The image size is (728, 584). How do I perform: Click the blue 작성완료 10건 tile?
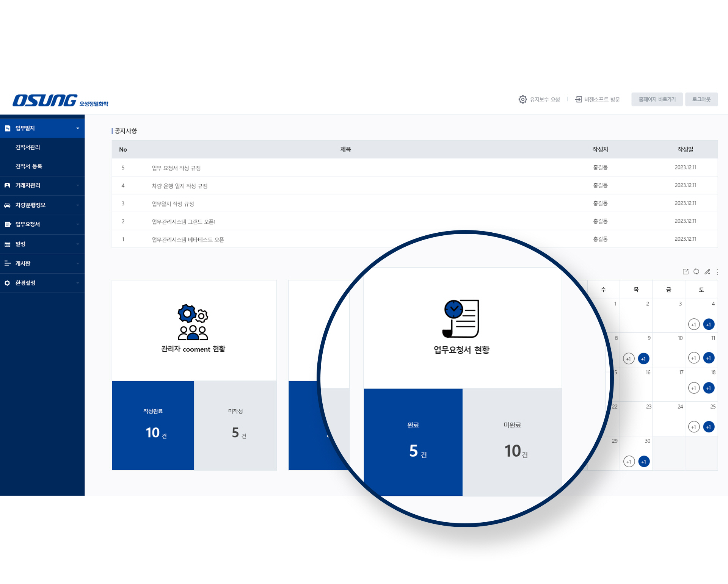[153, 425]
